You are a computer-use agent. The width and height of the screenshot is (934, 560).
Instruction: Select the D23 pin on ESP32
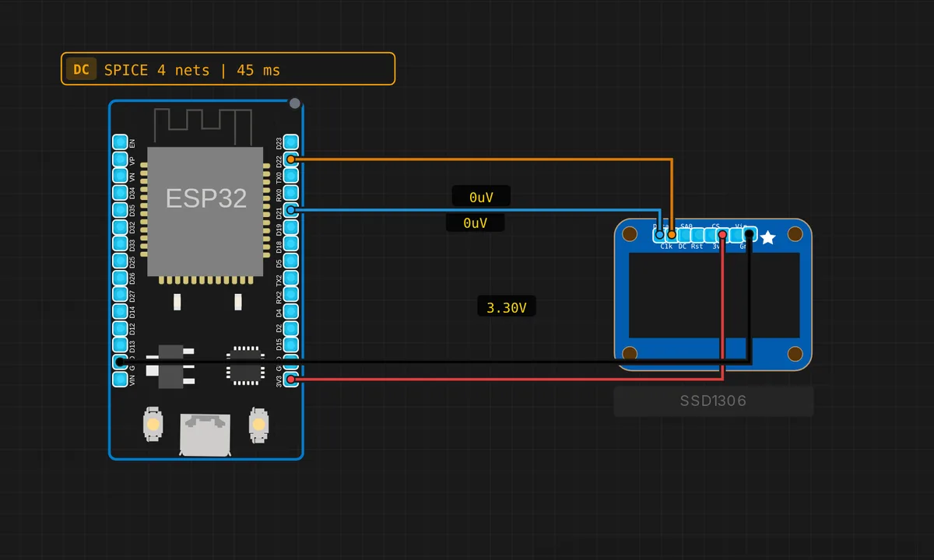[290, 142]
